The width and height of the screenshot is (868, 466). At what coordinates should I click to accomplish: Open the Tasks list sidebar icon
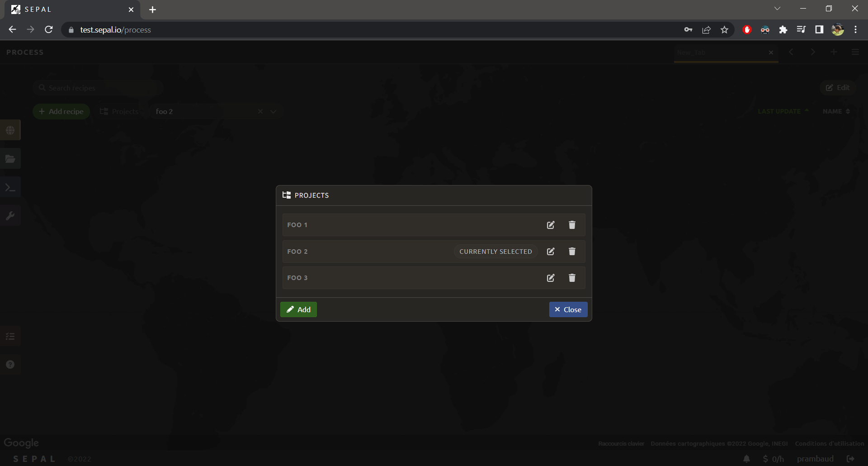coord(10,336)
